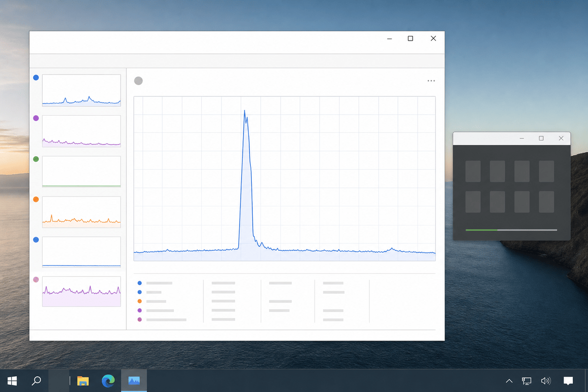588x392 pixels.
Task: Click the blue dot beside the spiky blue graph
Action: [36, 77]
